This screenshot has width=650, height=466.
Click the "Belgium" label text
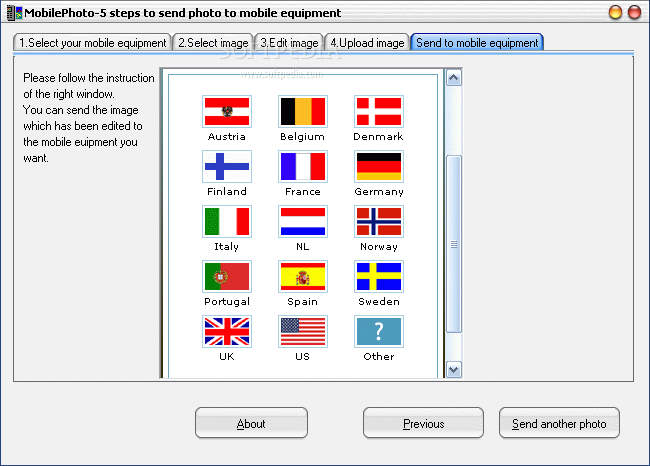(x=303, y=136)
